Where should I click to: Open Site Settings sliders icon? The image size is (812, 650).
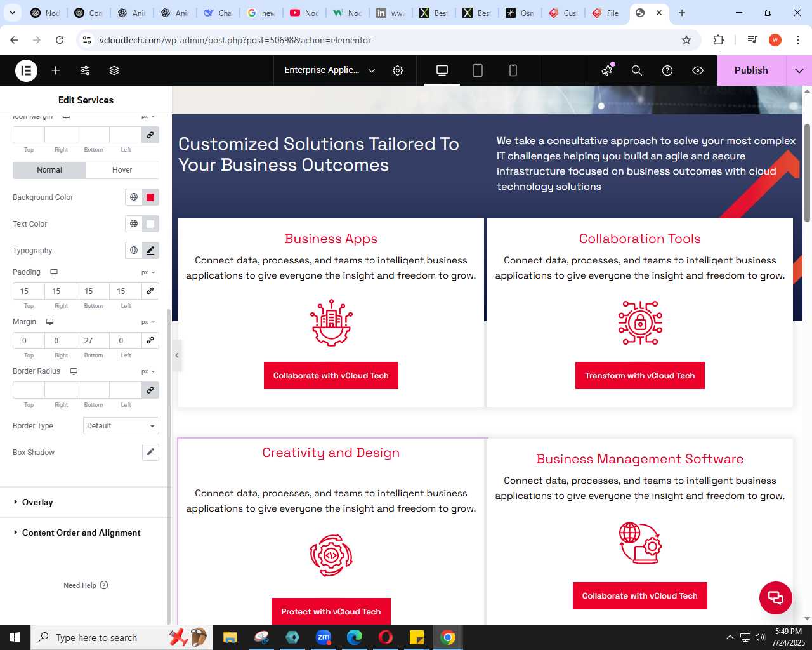click(85, 70)
